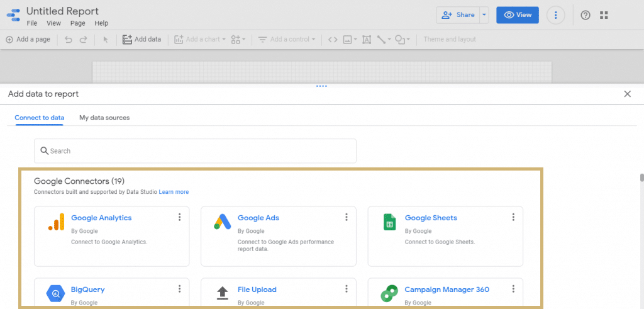The image size is (644, 309).
Task: Open Google Sheets connector options menu
Action: coord(513,217)
